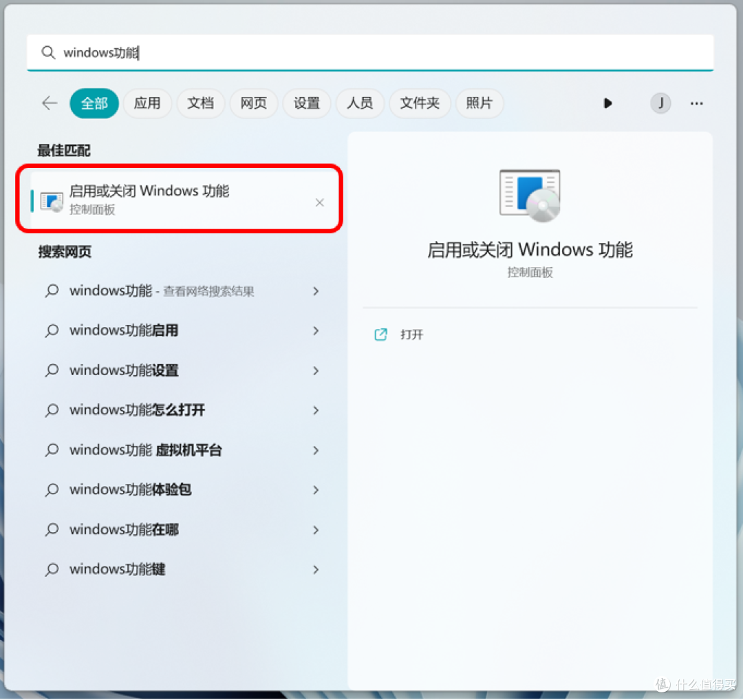Expand chevron beside windows功能启用
Viewport: 743px width, 700px height.
[x=316, y=331]
